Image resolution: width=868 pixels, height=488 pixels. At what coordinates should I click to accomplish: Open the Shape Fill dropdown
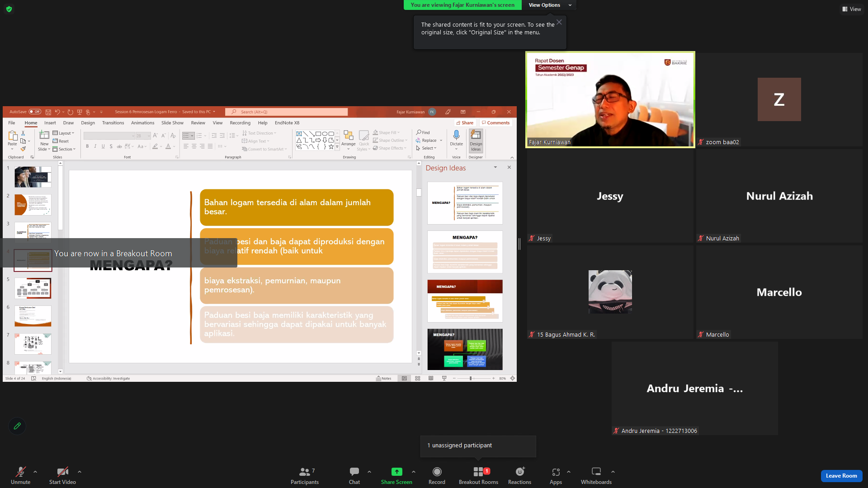(387, 132)
